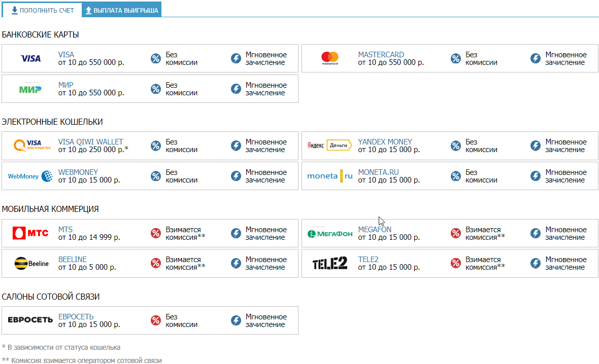Image resolution: width=599 pixels, height=364 pixels.
Task: Click the lightning icon in TELE2 row
Action: [536, 263]
